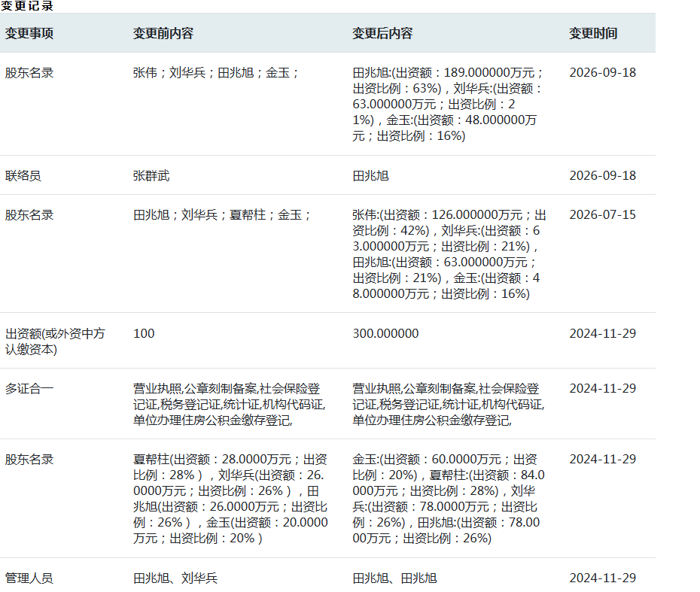Screen dimensions: 700x592
Task: Click the cell starting 张伟:(出资额：126.000000万元
Action: point(449,254)
